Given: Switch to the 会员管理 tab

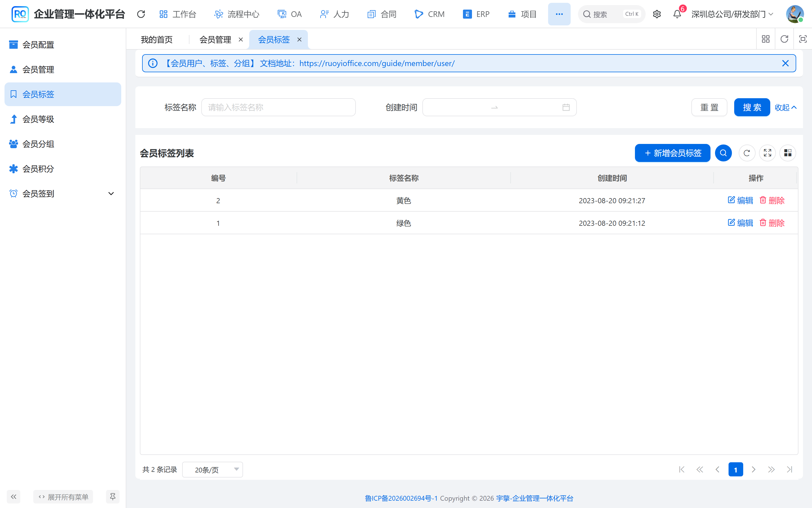Looking at the screenshot, I should tap(215, 40).
